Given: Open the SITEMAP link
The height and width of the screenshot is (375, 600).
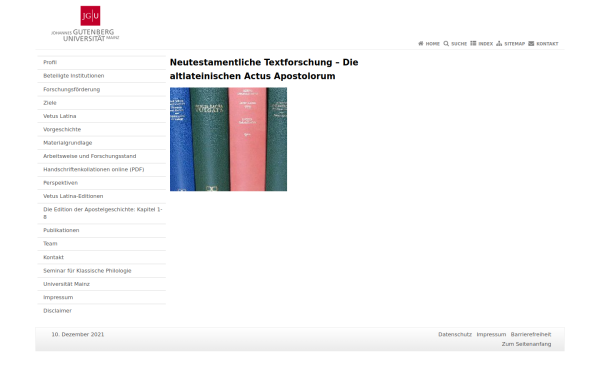Looking at the screenshot, I should [x=514, y=44].
